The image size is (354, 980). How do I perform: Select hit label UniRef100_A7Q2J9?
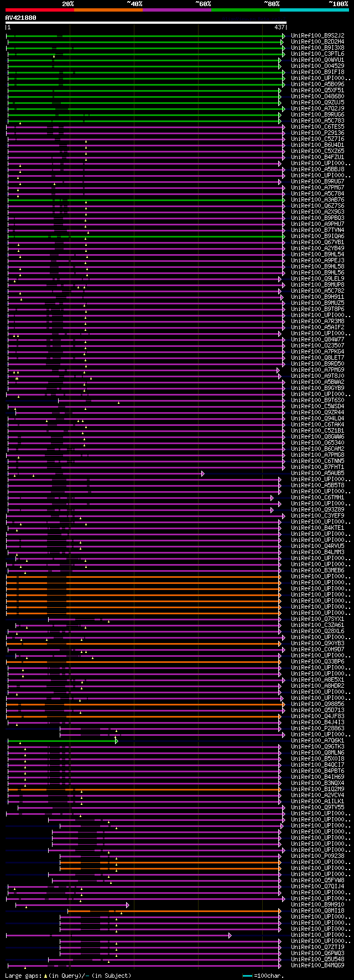click(317, 108)
